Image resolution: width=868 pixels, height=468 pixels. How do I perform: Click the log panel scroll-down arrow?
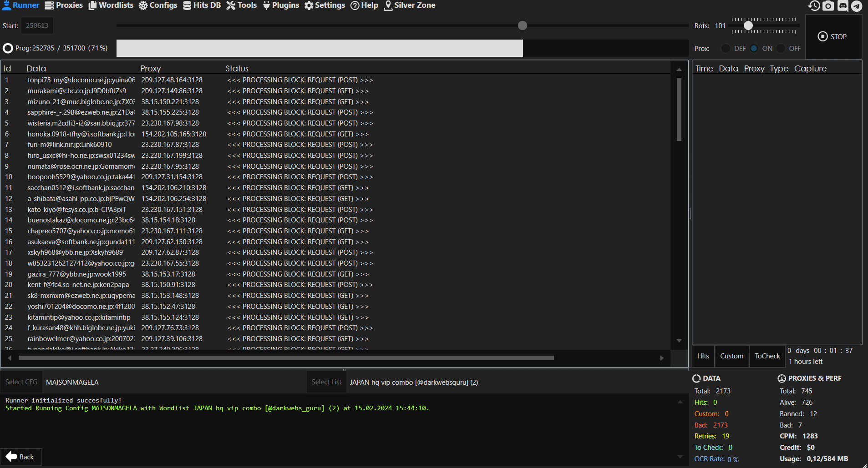(680, 457)
